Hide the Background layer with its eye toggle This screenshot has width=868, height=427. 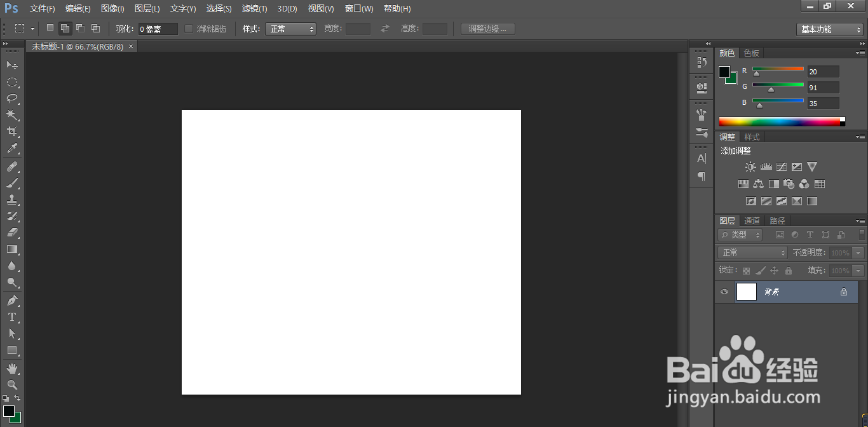click(x=724, y=292)
